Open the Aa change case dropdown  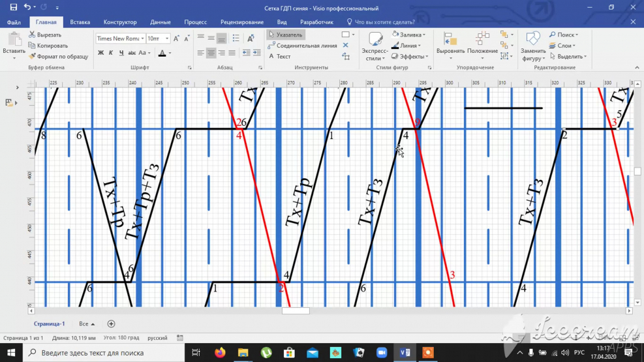[144, 53]
